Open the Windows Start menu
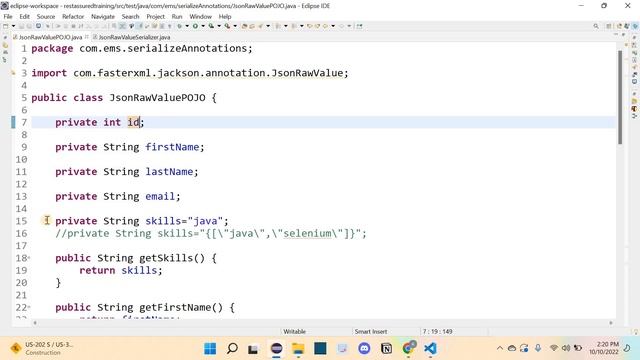The height and width of the screenshot is (360, 640). coord(210,349)
